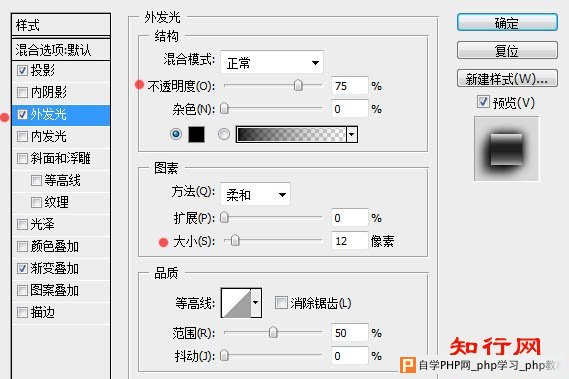Enable the 颜色叠加 color overlay checkbox

pos(22,246)
